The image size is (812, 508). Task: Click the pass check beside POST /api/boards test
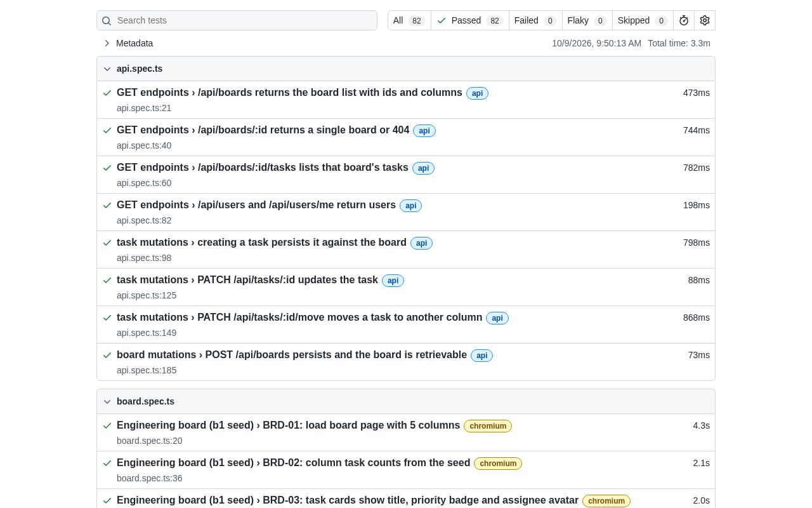(107, 355)
